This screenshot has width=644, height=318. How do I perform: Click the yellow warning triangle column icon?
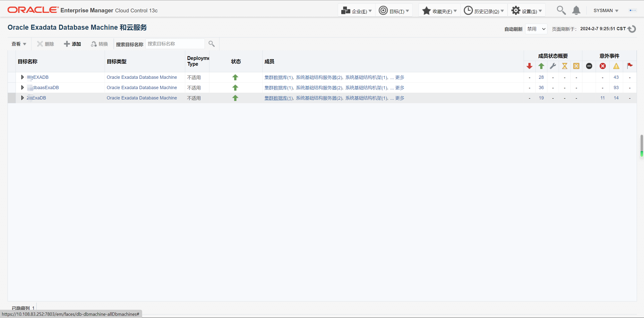616,66
